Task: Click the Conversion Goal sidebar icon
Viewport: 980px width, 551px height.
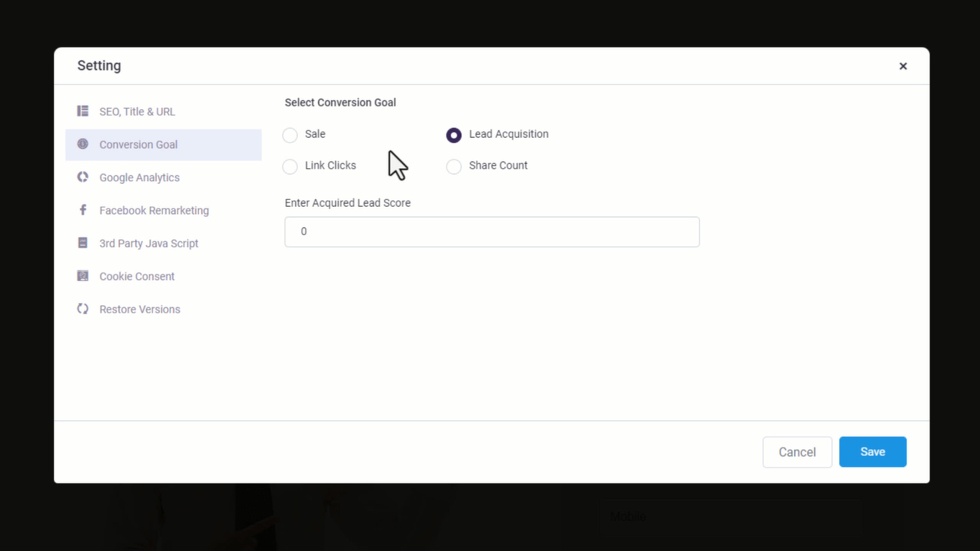Action: pos(83,144)
